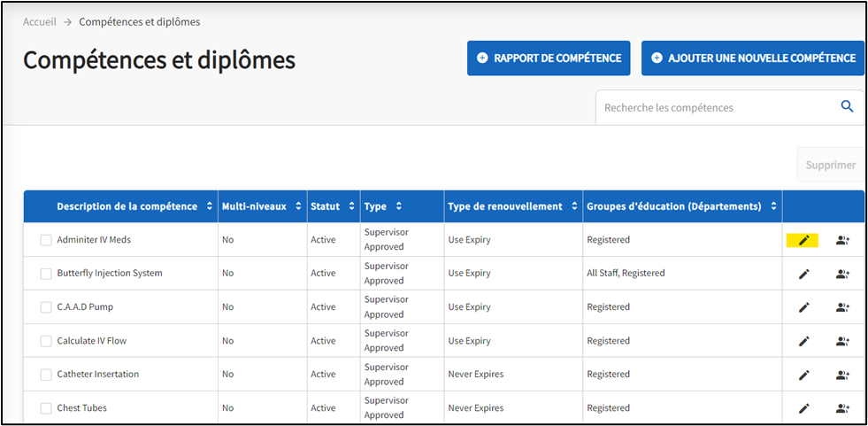The width and height of the screenshot is (868, 426).
Task: Focus the Recherche les compétences search field
Action: coord(715,107)
